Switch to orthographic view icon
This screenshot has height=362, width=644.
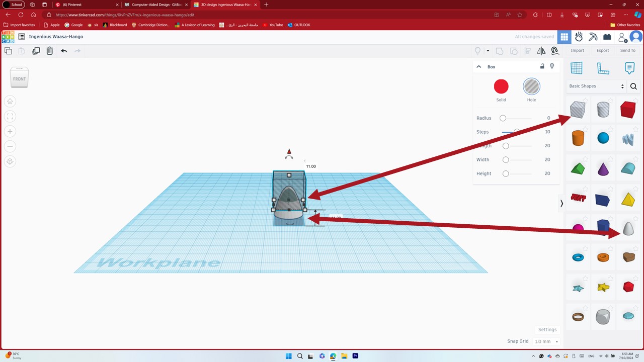point(10,161)
